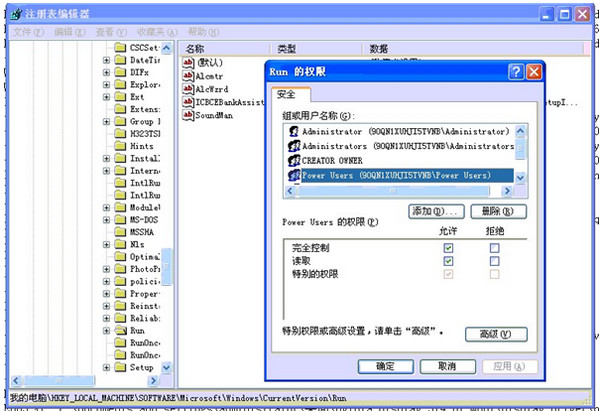Cancel the dialog with 取消
600x411 pixels.
[x=447, y=367]
